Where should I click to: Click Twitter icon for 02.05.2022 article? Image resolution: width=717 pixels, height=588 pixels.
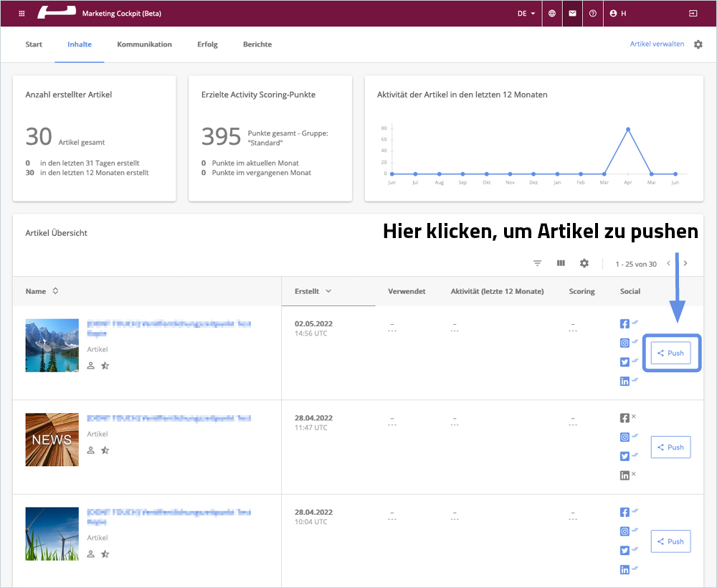point(625,362)
